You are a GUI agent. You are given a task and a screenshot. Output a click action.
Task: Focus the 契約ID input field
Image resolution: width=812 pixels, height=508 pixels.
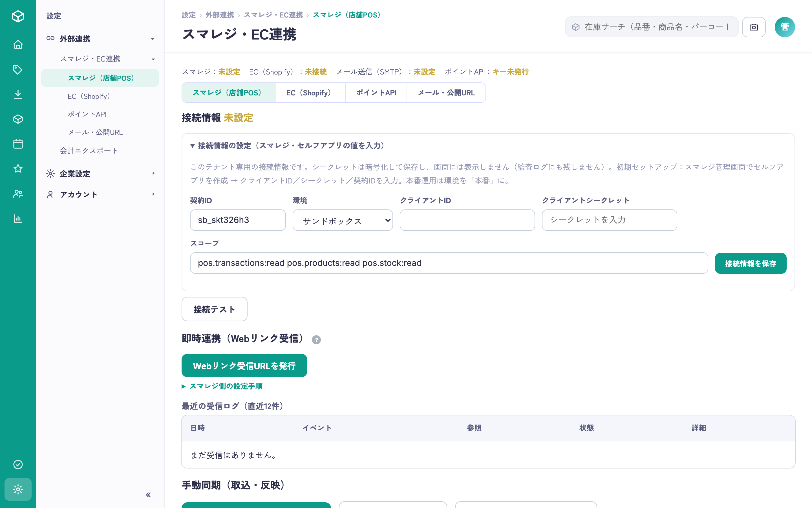tap(238, 220)
